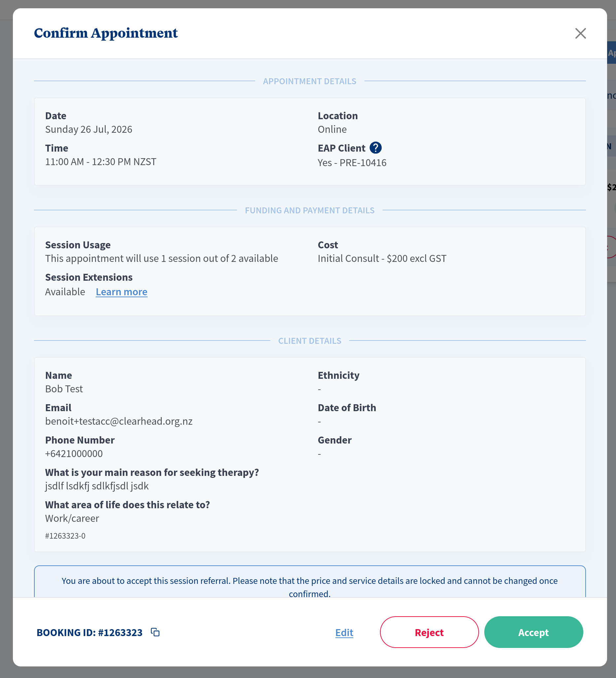Screen dimensions: 616x678
Task: Close the Confirm Appointment dialog
Action: (x=580, y=33)
